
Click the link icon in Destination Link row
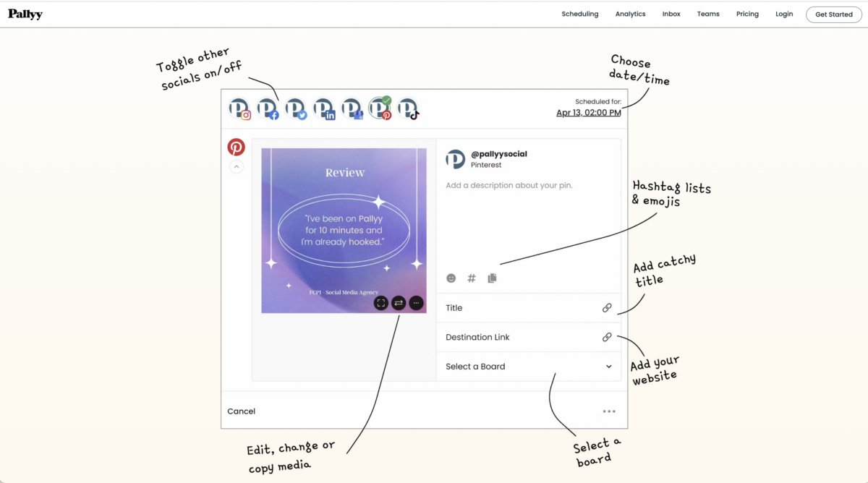607,337
